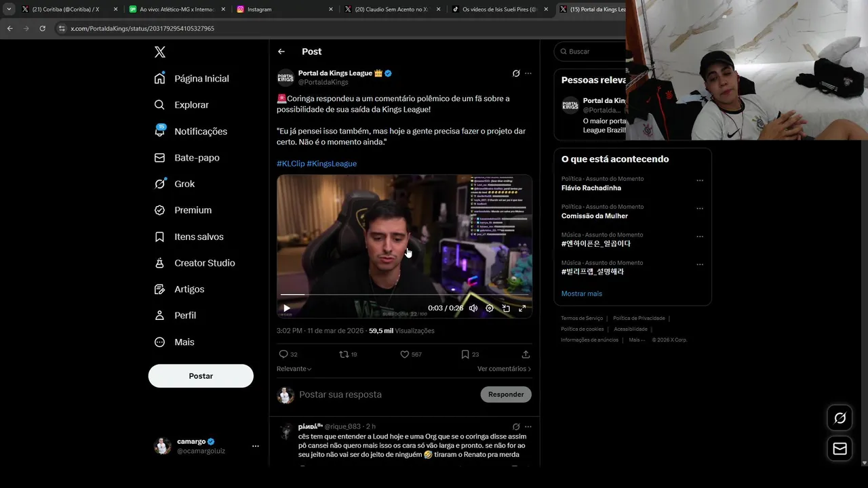Toggle picture-in-picture on video
Viewport: 868px width, 488px height.
[x=506, y=308]
